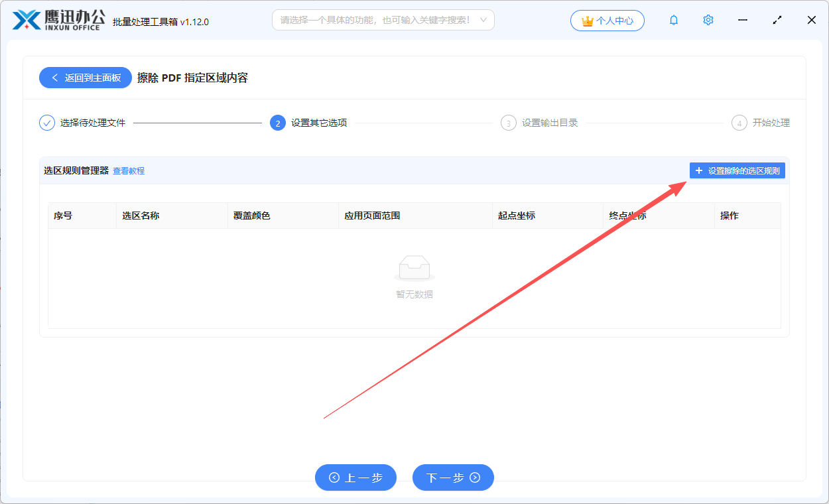Open the application settings gear icon
The image size is (829, 504).
(x=708, y=20)
